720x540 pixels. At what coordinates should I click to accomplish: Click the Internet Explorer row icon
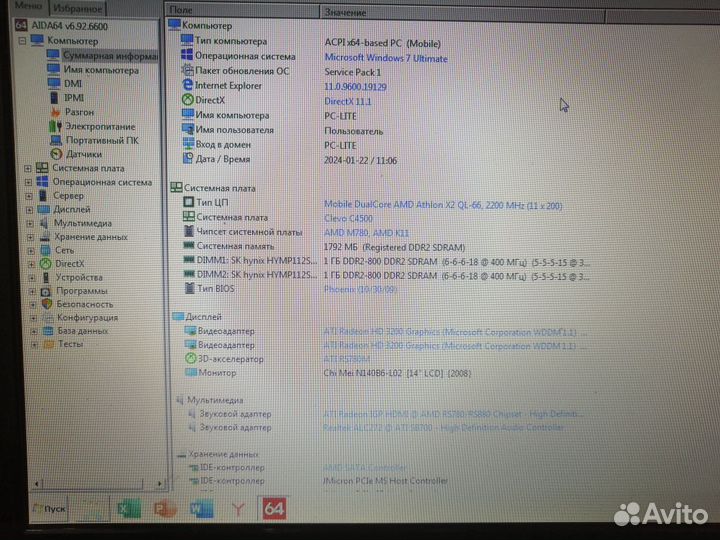click(x=187, y=84)
